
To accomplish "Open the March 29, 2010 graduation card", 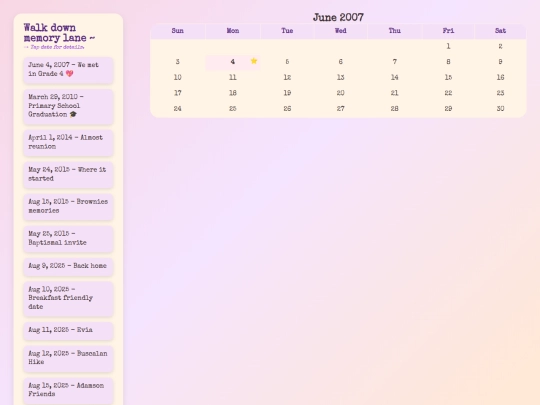I will coord(68,106).
